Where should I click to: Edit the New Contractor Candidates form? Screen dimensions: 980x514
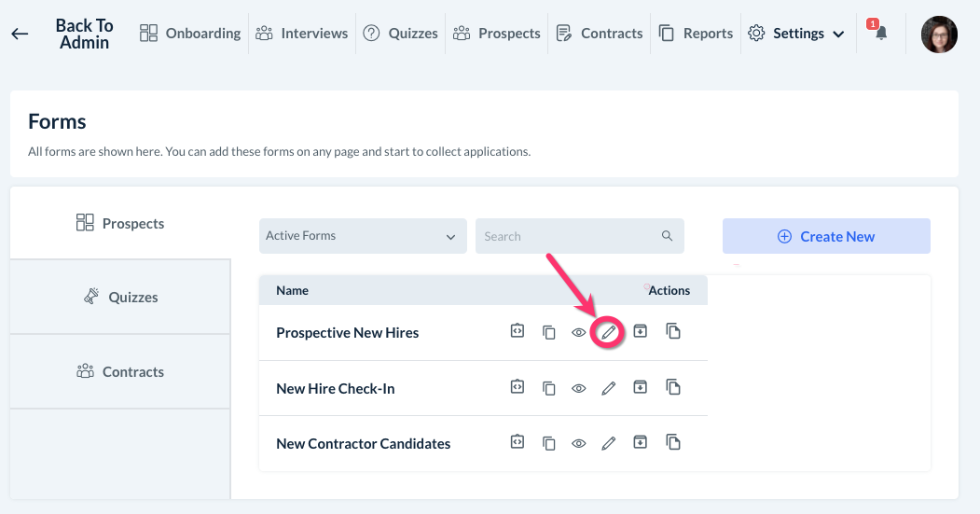pyautogui.click(x=609, y=444)
